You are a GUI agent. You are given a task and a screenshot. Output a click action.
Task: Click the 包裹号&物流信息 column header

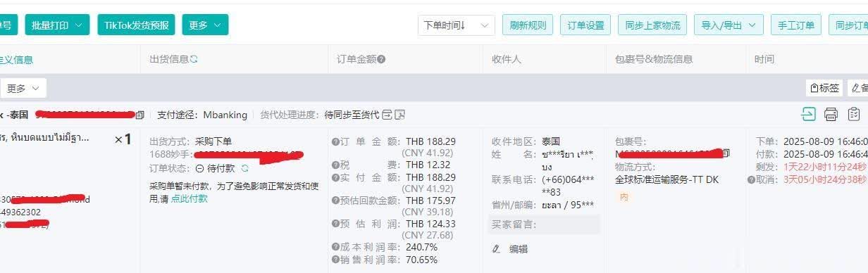tap(653, 60)
